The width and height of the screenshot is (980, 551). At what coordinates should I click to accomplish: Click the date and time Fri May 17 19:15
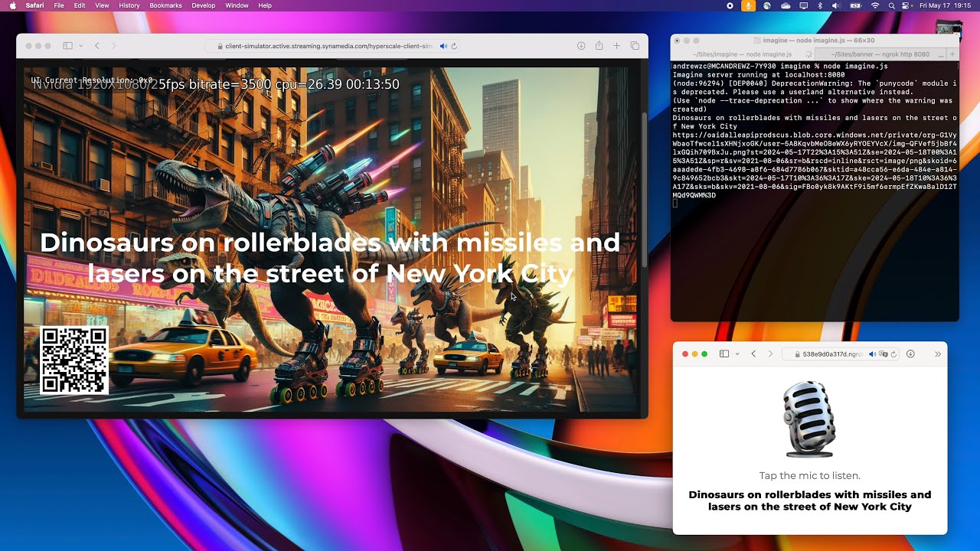946,5
